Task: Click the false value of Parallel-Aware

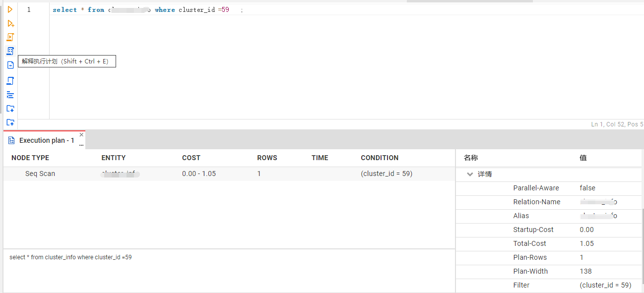Action: [x=587, y=188]
